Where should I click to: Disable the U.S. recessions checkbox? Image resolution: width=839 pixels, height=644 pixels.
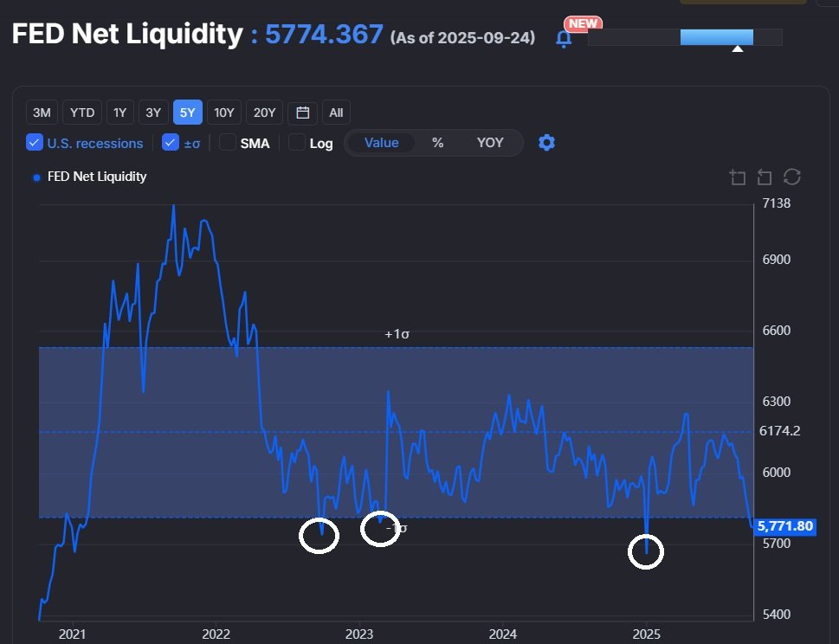click(35, 142)
